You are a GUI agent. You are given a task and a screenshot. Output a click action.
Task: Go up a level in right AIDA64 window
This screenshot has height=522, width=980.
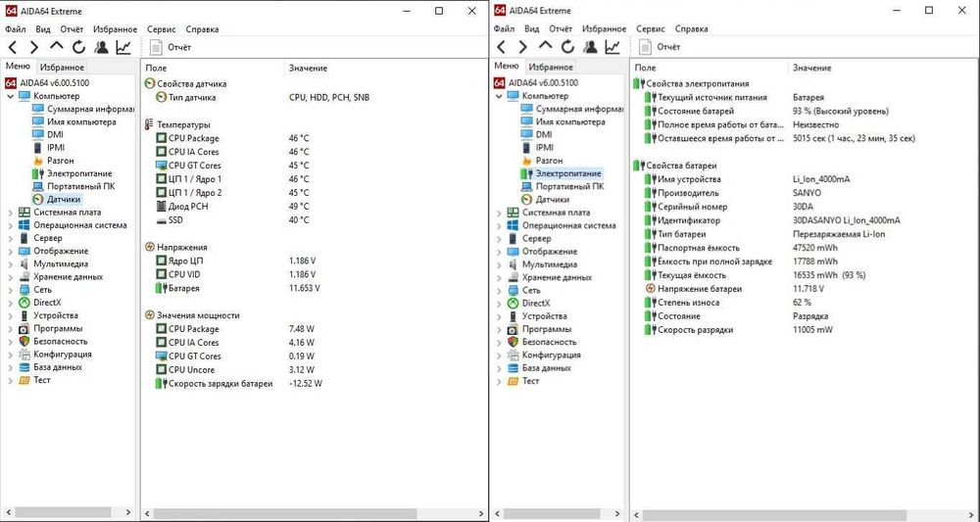click(x=546, y=46)
